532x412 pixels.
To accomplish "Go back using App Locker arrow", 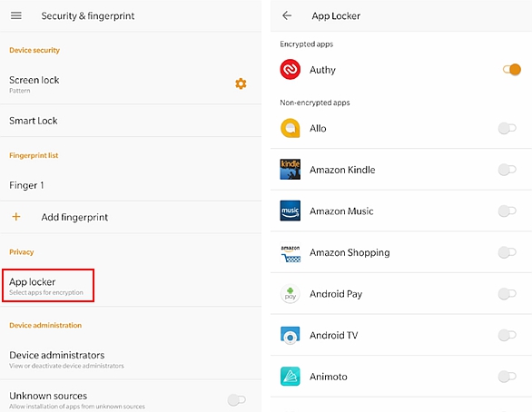I will pos(287,15).
